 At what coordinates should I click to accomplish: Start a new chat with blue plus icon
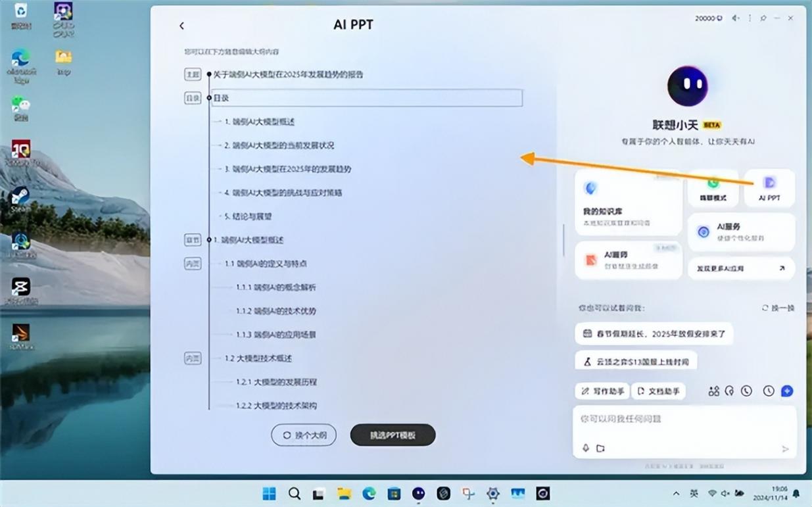pyautogui.click(x=786, y=391)
